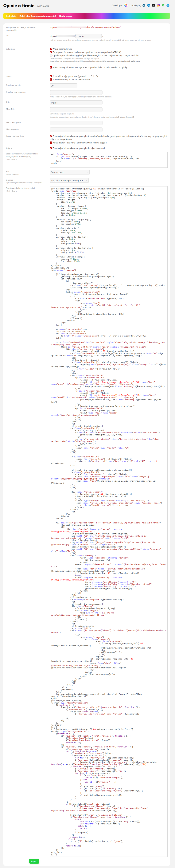Open the Instagram icon in header
The image size is (175, 868).
click(158, 5)
